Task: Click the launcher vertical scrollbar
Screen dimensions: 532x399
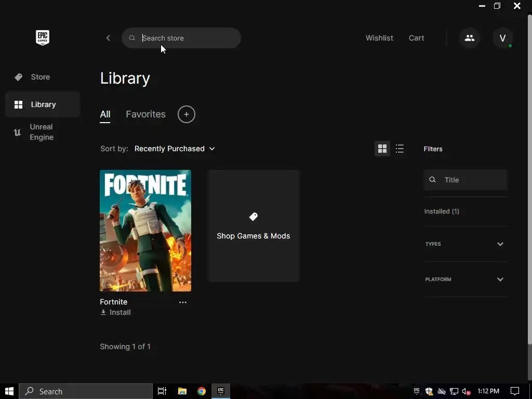Action: coord(529,180)
